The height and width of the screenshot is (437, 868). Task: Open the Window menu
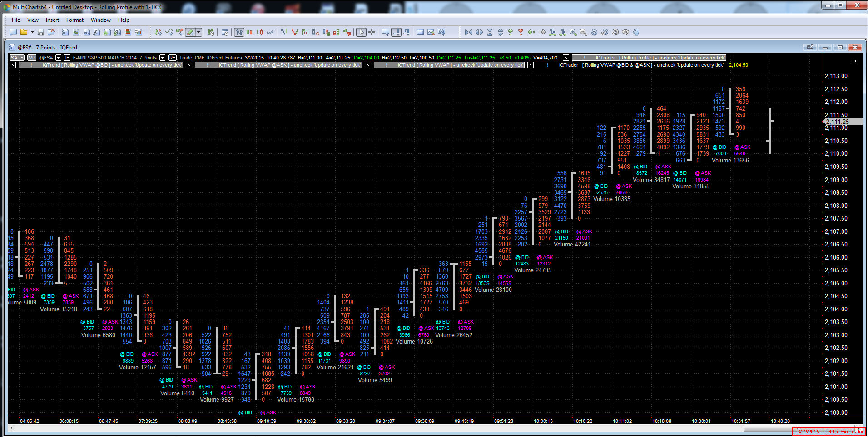[101, 20]
